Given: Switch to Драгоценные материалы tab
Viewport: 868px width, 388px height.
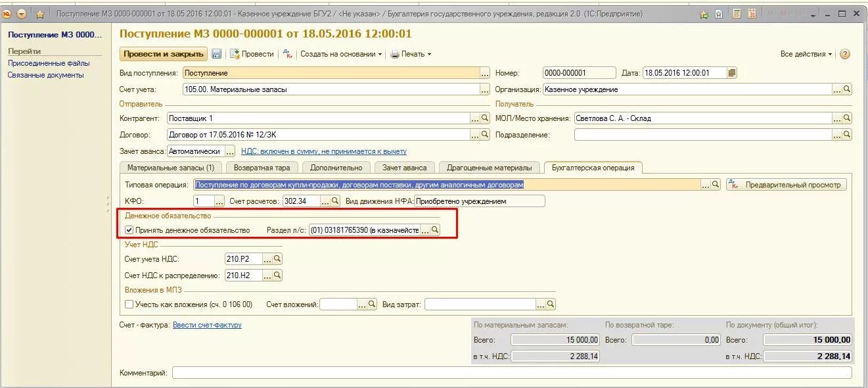Looking at the screenshot, I should click(489, 168).
